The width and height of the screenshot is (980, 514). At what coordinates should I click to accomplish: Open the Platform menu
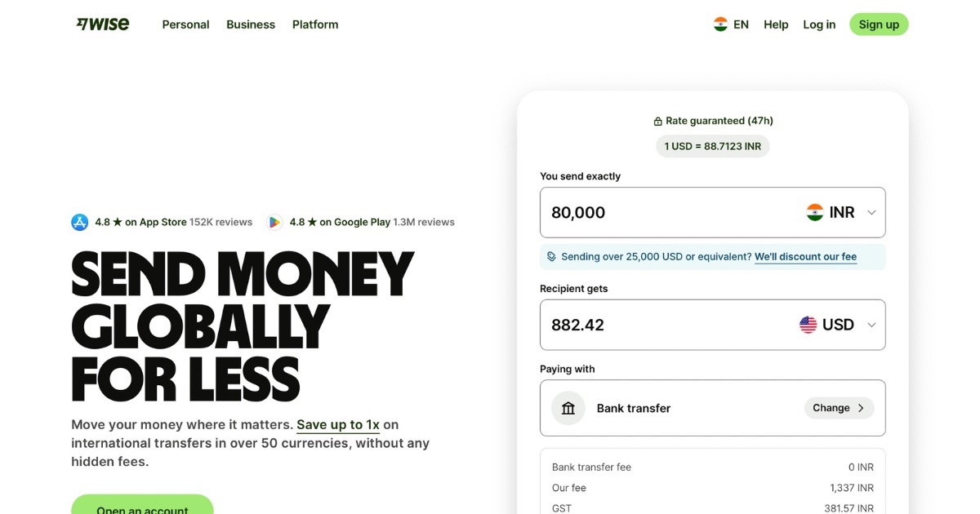click(315, 24)
